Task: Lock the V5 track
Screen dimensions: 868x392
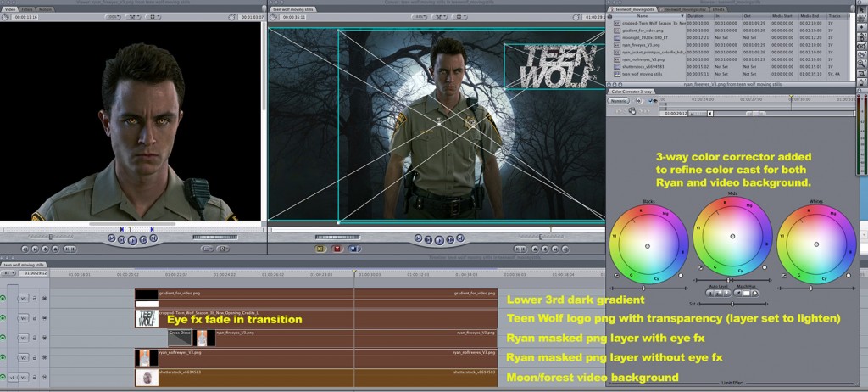Action: (34, 299)
